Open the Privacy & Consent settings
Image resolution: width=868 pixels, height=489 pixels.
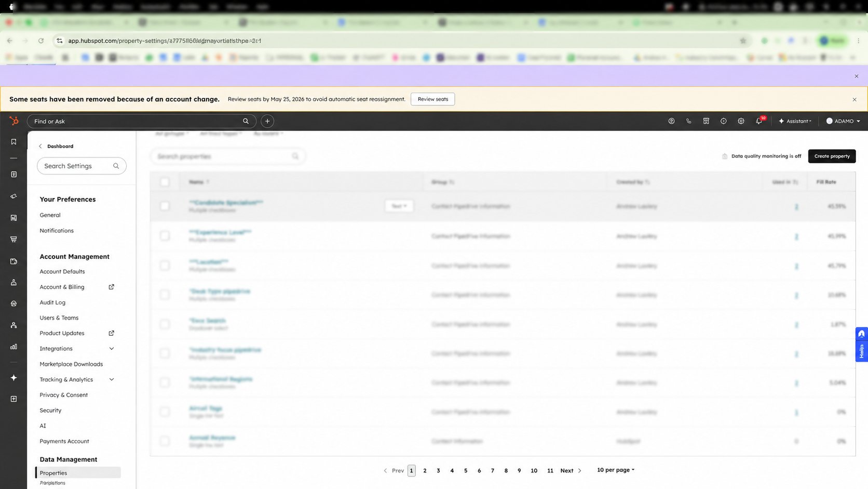[x=64, y=395]
